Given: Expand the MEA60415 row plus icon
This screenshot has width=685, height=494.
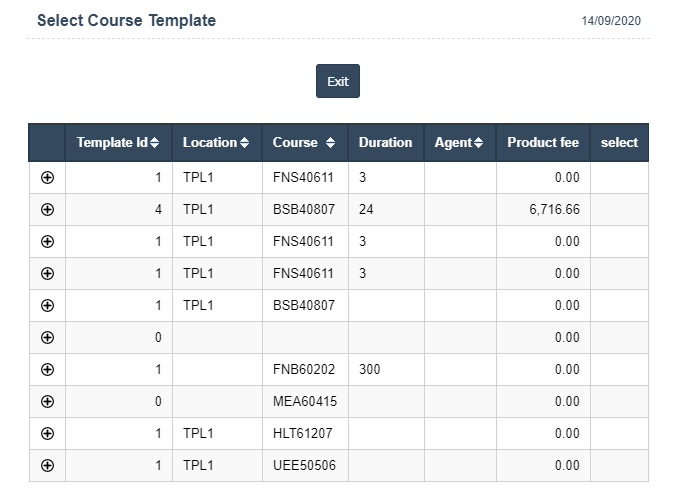Looking at the screenshot, I should click(47, 401).
